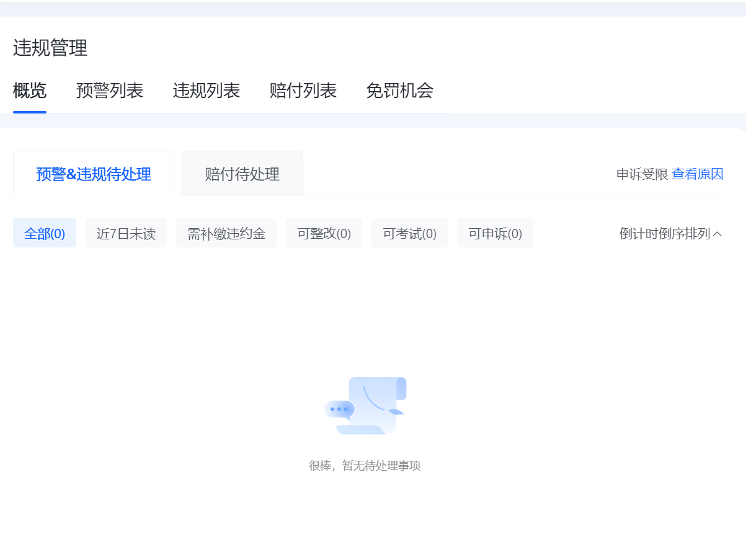Select the 预警&违规待处理 sub-tab
The height and width of the screenshot is (560, 746).
[x=94, y=174]
